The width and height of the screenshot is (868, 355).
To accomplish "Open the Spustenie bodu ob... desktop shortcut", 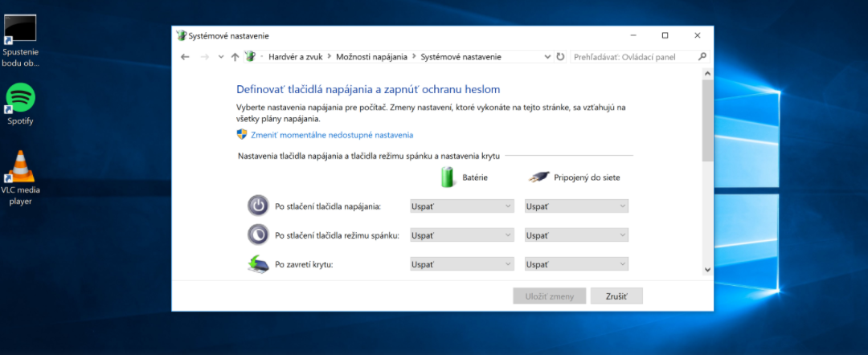I will (x=20, y=41).
